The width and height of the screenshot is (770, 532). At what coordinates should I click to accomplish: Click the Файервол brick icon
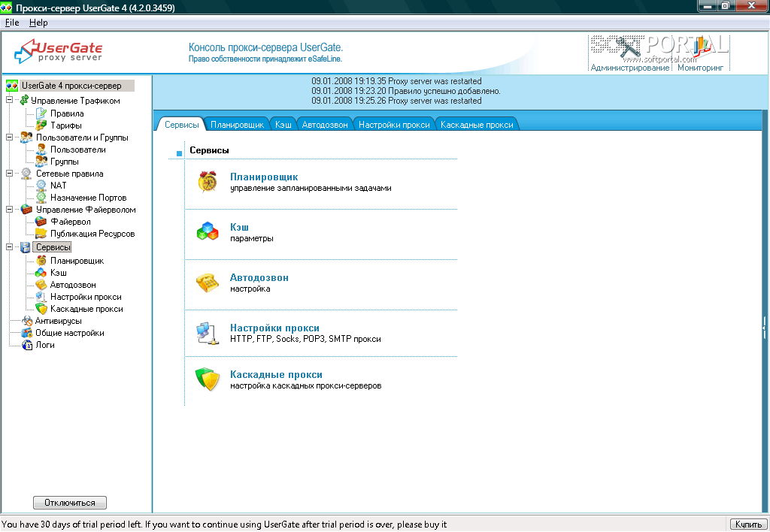tap(41, 222)
